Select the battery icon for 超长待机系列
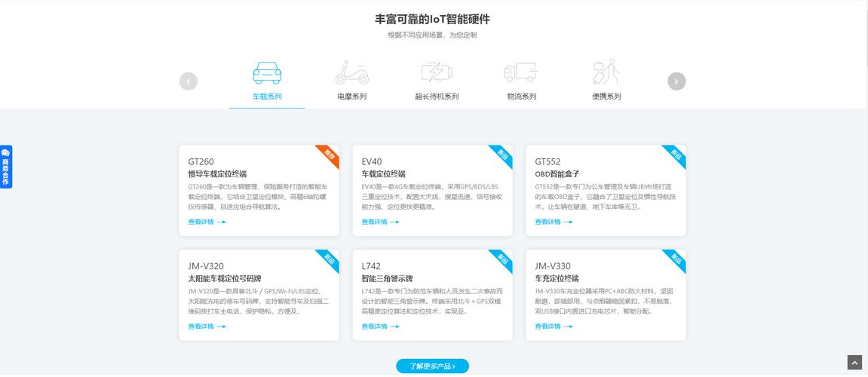 pyautogui.click(x=437, y=72)
